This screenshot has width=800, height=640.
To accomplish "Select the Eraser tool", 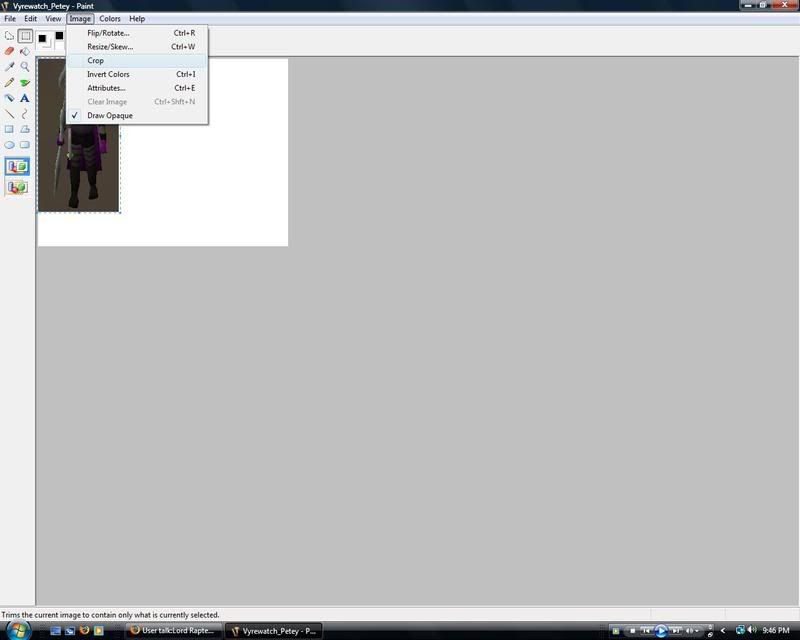I will click(10, 51).
